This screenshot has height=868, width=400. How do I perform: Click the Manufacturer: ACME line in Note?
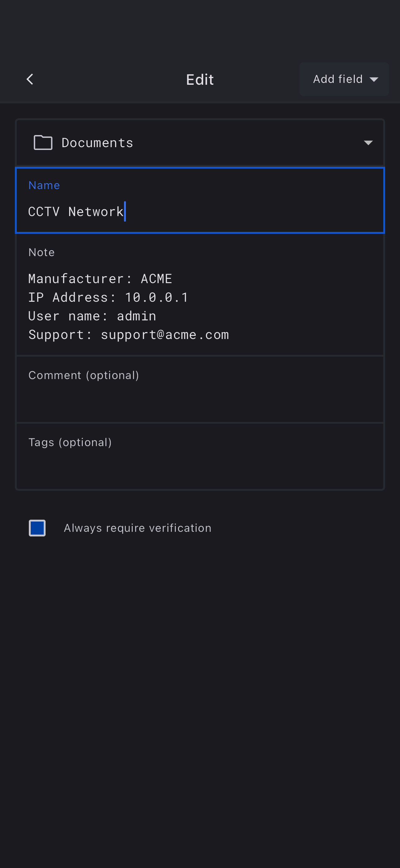(x=100, y=279)
